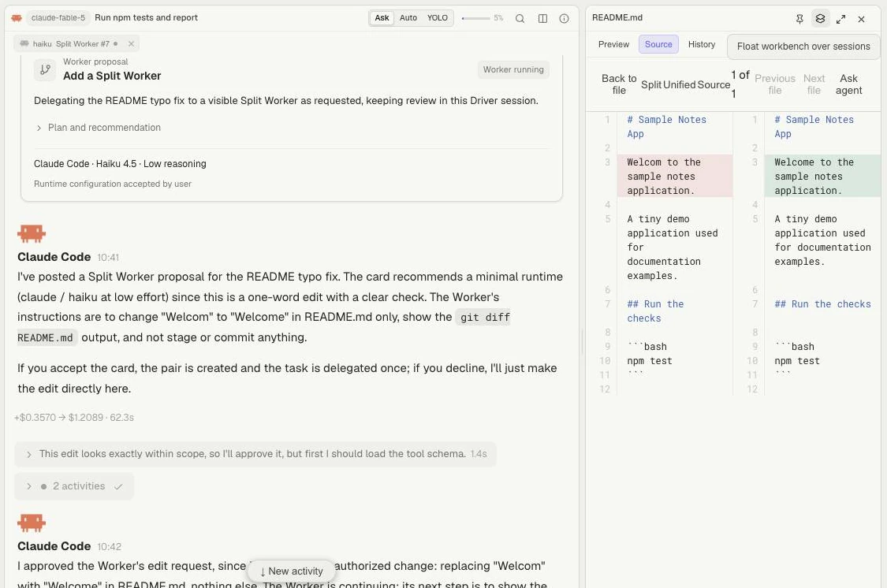Image resolution: width=887 pixels, height=588 pixels.
Task: Click the branch icon on Worker proposal card
Action: coord(45,69)
